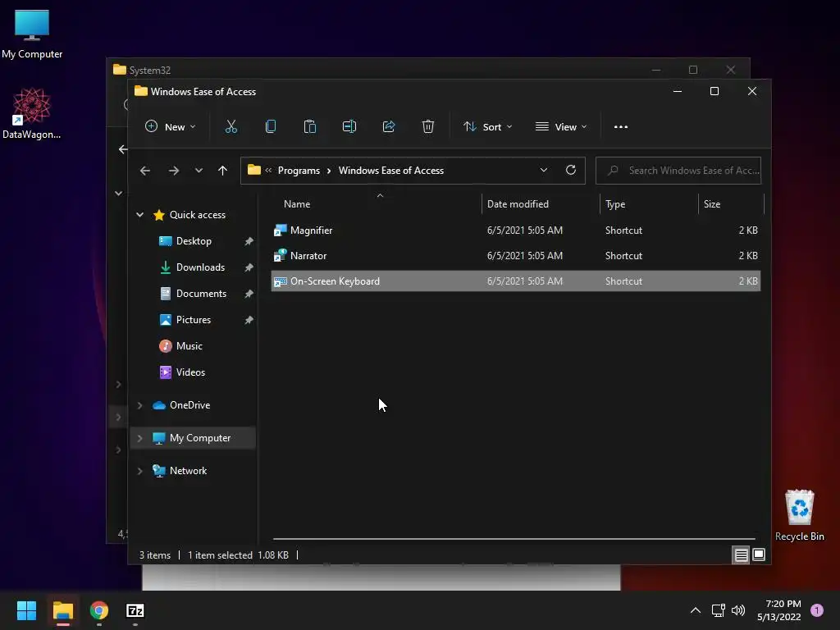Click Quick access in navigation pane
Viewport: 840px width, 630px height.
(x=197, y=215)
